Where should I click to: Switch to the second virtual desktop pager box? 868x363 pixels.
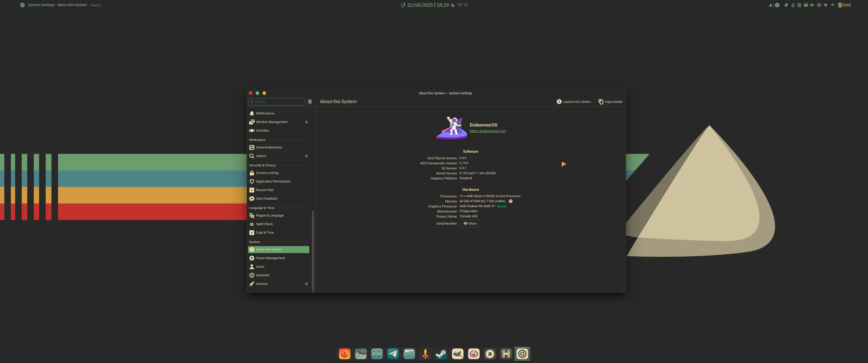[844, 5]
